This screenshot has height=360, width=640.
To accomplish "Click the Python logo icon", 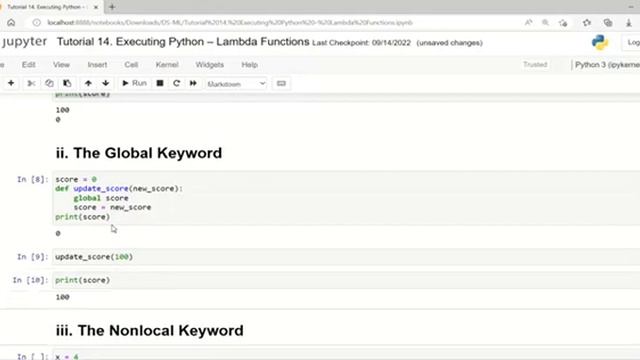I will coord(600,42).
